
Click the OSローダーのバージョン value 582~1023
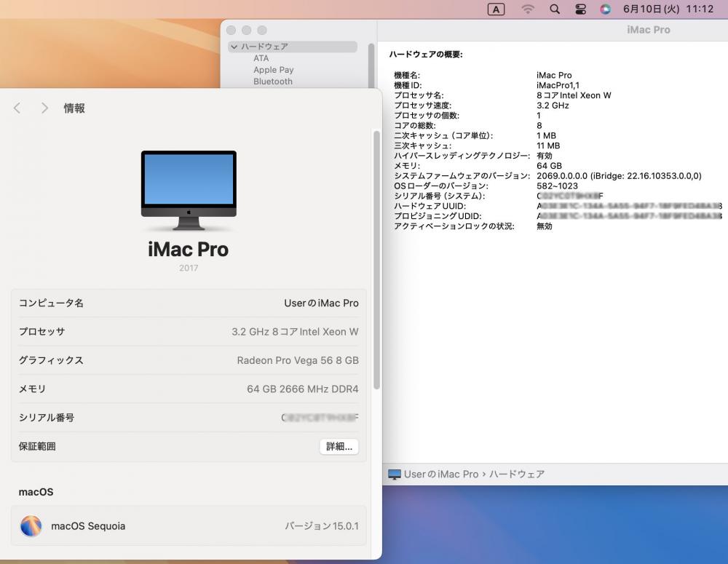[557, 186]
